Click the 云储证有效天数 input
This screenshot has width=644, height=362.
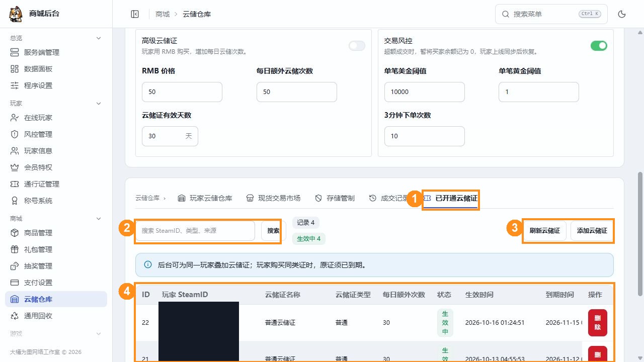(170, 136)
